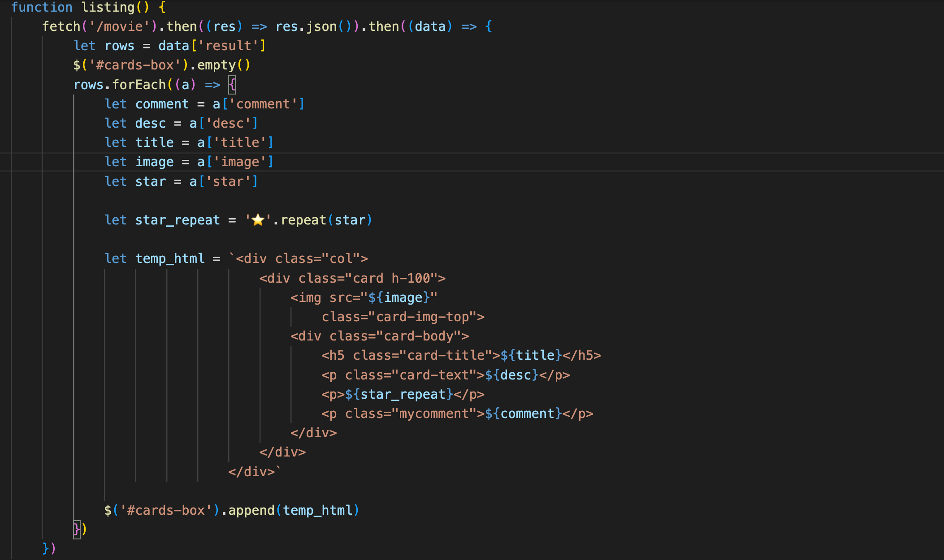Click the '${star_repeat}' template placeholder
The height and width of the screenshot is (560, 944).
click(399, 394)
